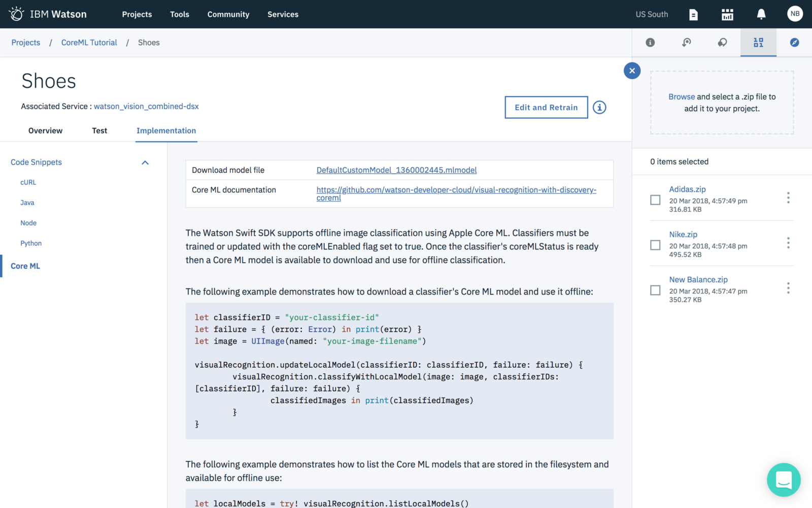Open the options menu for New Balance.zip
Image resolution: width=812 pixels, height=508 pixels.
pyautogui.click(x=788, y=288)
